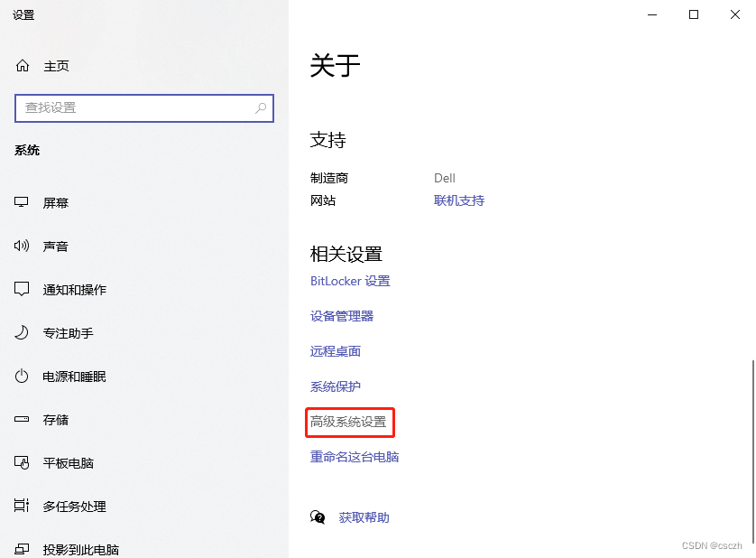Click 获取帮助 link
Screen dimensions: 756x558
tap(364, 517)
